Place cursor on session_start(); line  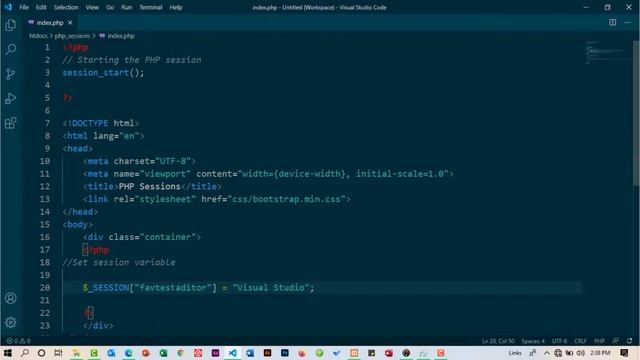click(103, 73)
